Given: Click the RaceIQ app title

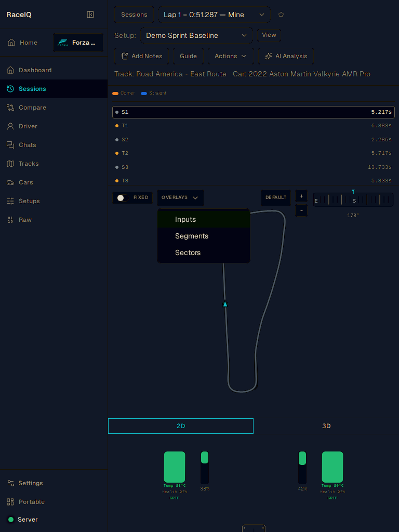Looking at the screenshot, I should click(x=19, y=15).
